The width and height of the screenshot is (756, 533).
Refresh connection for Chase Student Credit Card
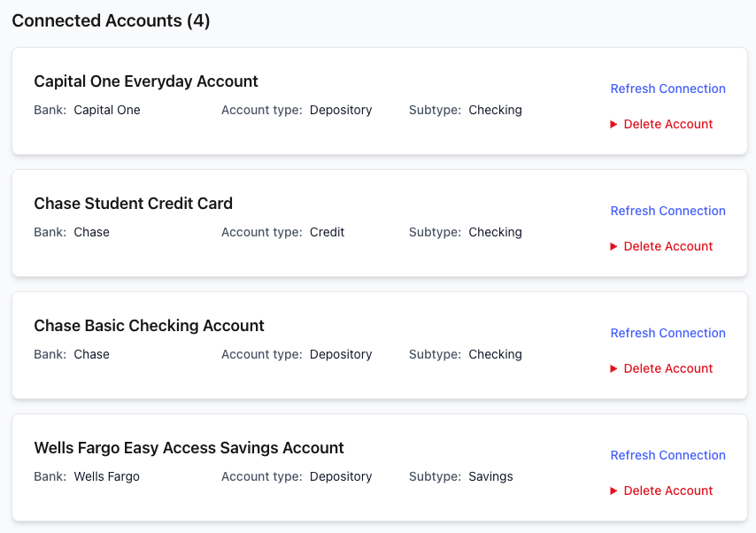(x=667, y=211)
